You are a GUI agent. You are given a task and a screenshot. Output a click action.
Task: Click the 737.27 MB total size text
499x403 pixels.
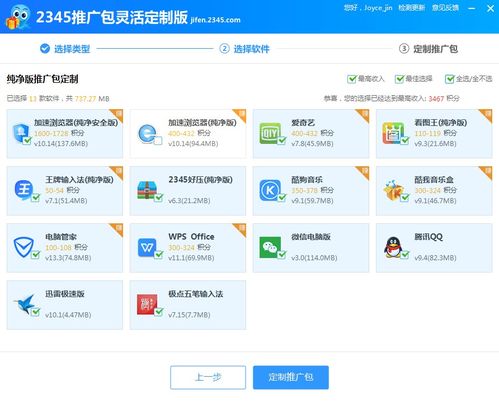pos(92,99)
